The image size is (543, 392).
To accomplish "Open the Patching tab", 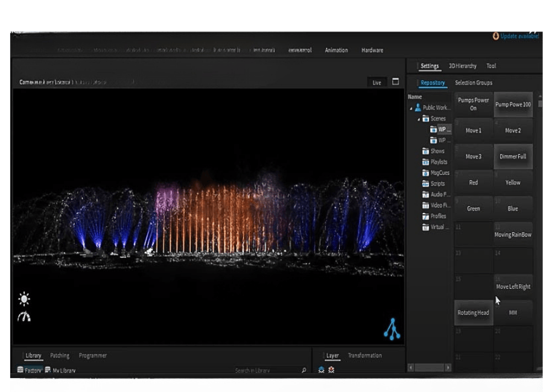I will 60,355.
